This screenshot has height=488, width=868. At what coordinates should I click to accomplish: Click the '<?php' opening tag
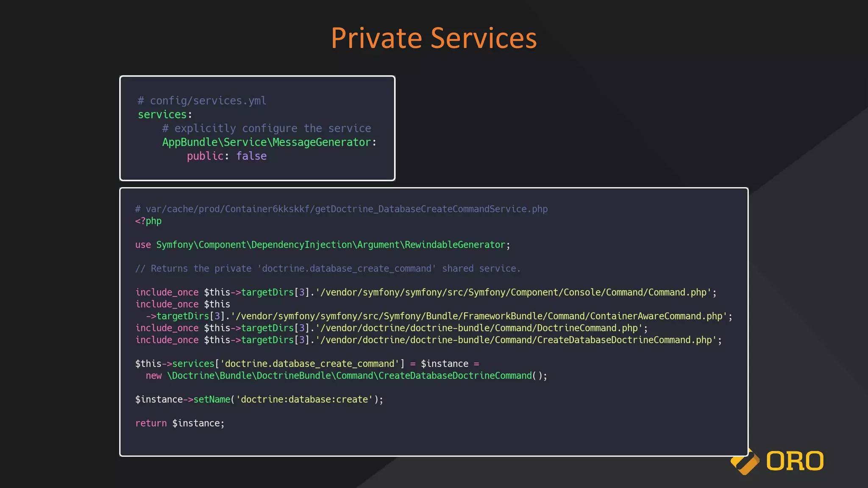tap(148, 221)
